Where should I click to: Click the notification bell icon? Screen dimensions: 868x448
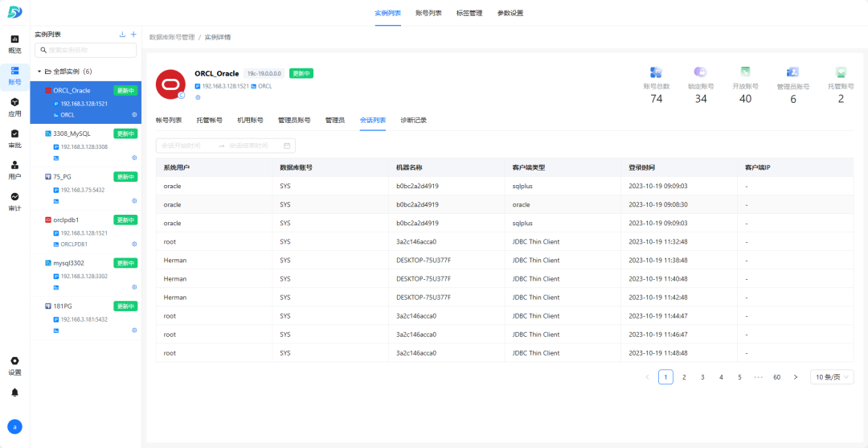[x=15, y=393]
